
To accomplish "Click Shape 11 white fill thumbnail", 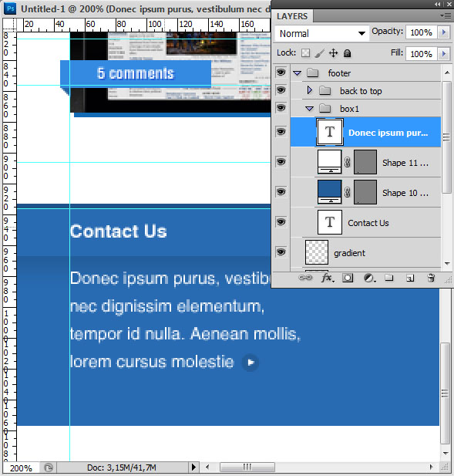I will pos(329,161).
